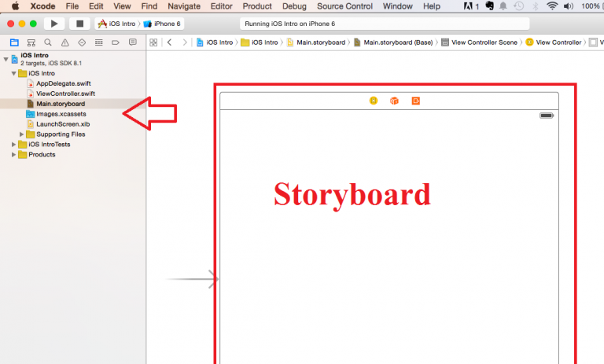
Task: Open the Issue navigator warning icon
Action: point(64,42)
